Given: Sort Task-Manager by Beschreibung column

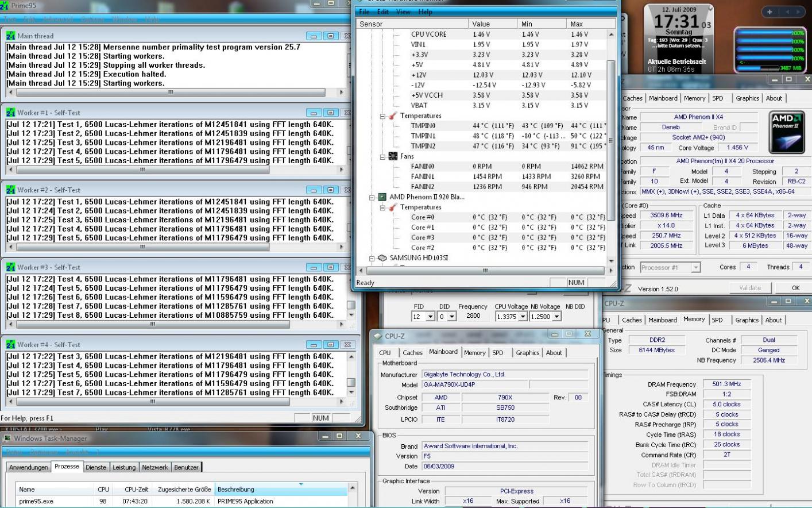Looking at the screenshot, I should (281, 490).
